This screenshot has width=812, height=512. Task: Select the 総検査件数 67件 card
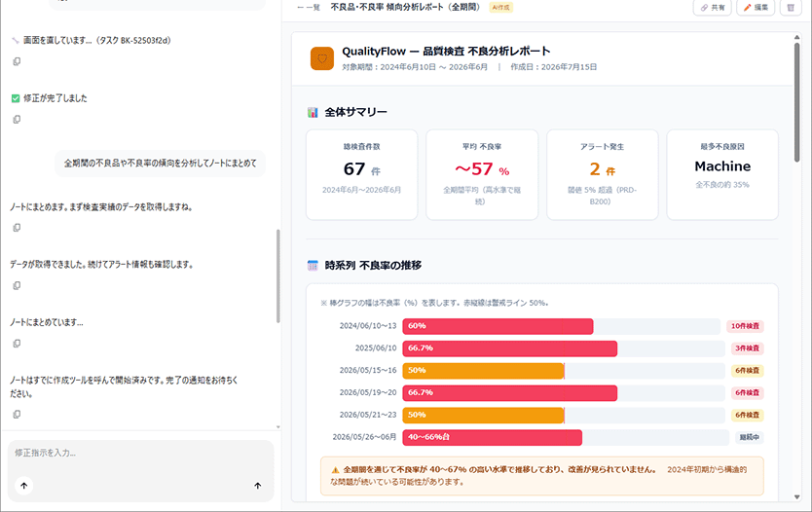[362, 175]
